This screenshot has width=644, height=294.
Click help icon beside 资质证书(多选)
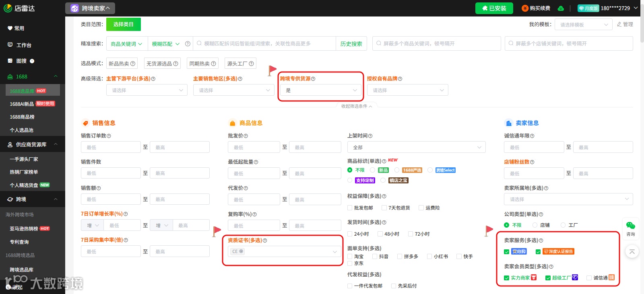tap(265, 241)
